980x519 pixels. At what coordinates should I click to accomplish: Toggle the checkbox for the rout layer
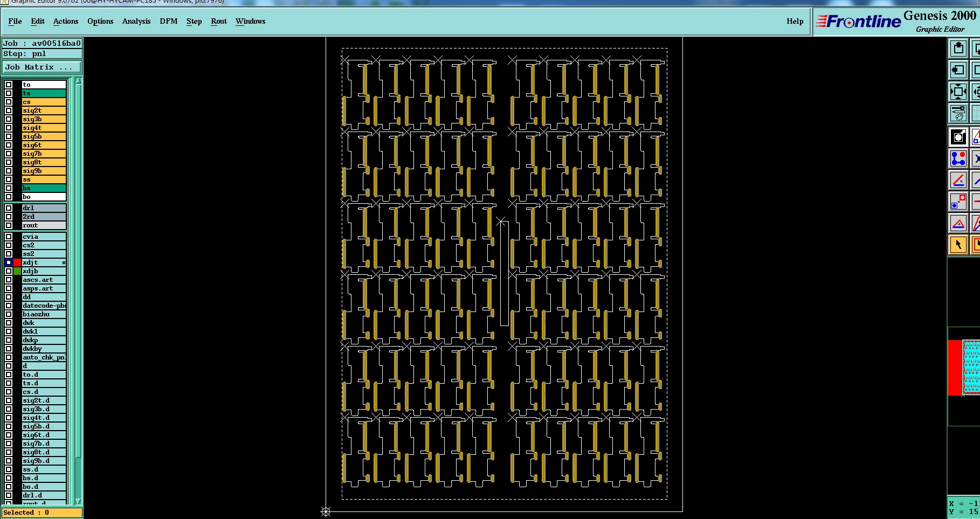(x=9, y=225)
